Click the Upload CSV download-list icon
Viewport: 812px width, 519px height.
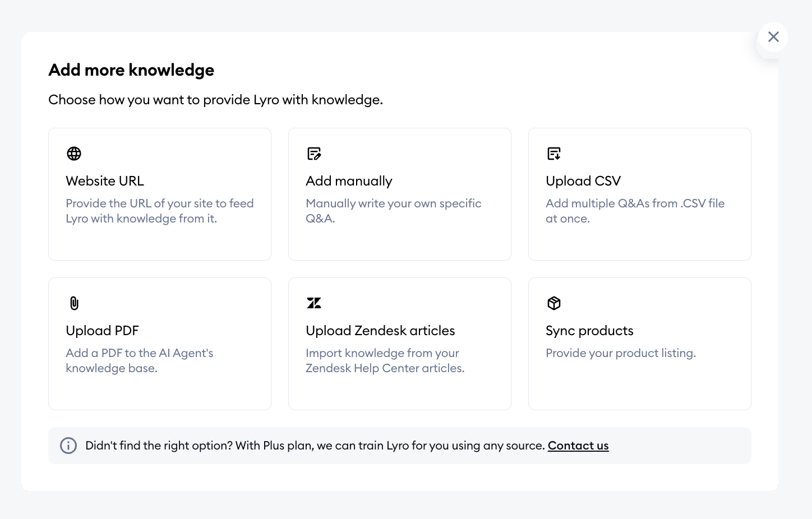coord(554,154)
